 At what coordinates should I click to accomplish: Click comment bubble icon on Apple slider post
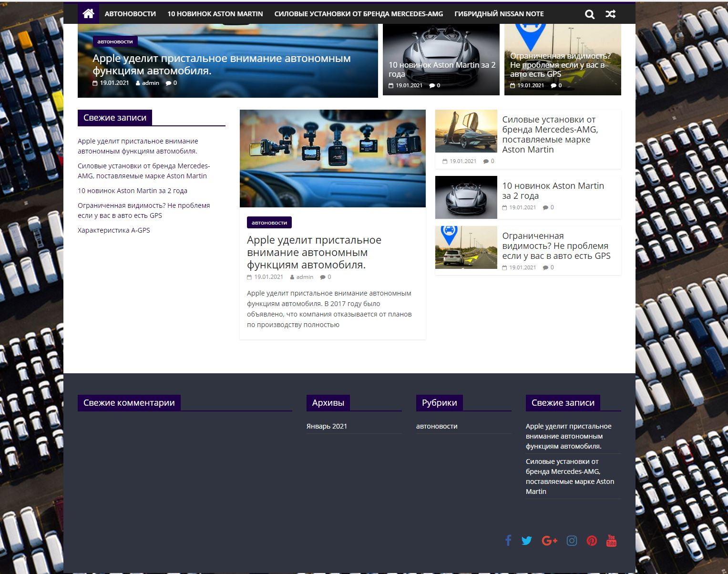168,83
